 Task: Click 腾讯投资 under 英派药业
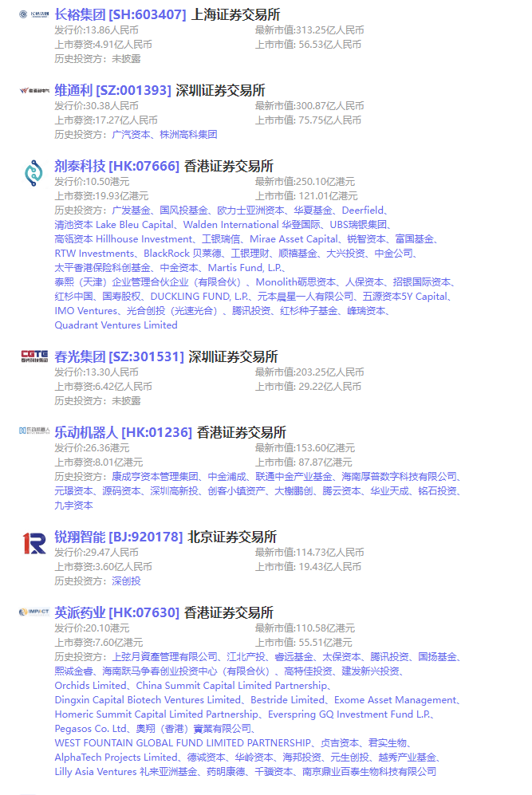pos(389,656)
